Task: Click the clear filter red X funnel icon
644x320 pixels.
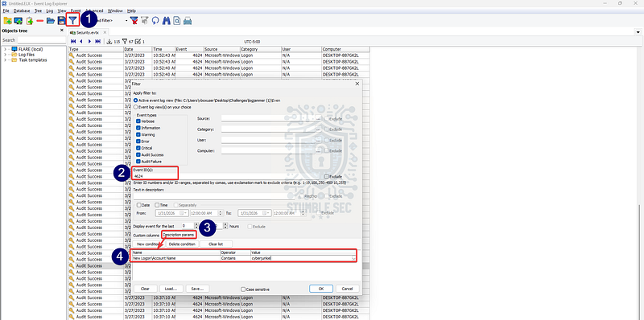Action: click(x=134, y=20)
